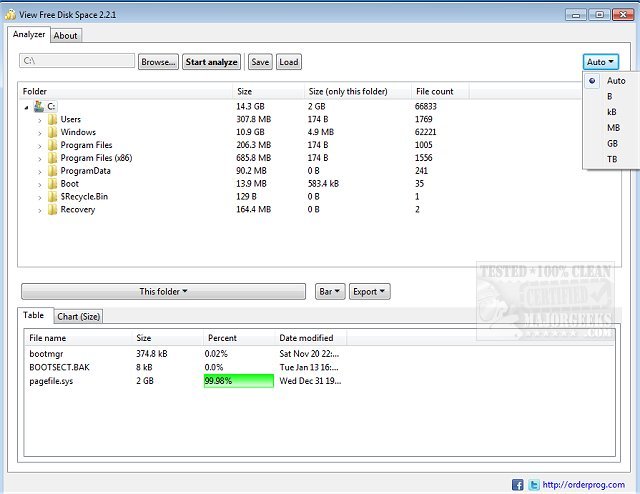Image resolution: width=640 pixels, height=494 pixels.
Task: Expand the $Recycle.Bin folder node
Action: [x=40, y=198]
